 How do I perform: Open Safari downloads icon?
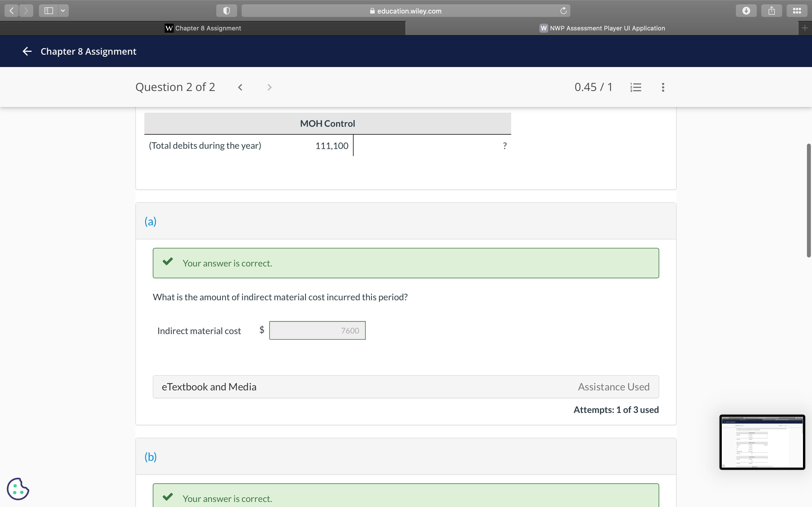pos(746,11)
